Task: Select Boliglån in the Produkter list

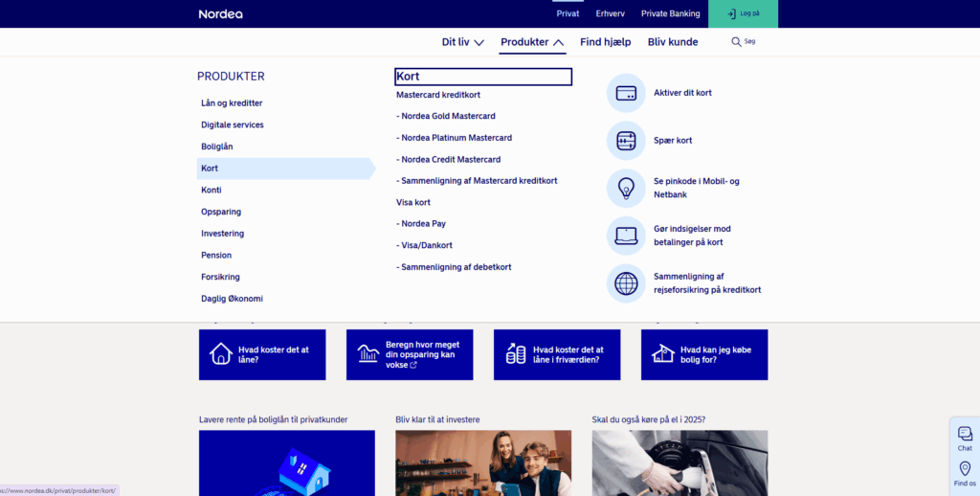Action: [x=217, y=147]
